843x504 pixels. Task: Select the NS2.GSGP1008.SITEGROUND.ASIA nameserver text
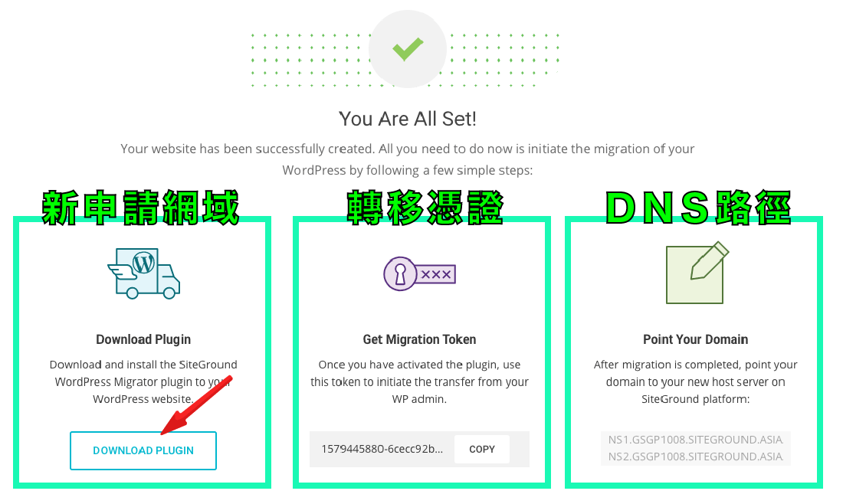point(695,457)
